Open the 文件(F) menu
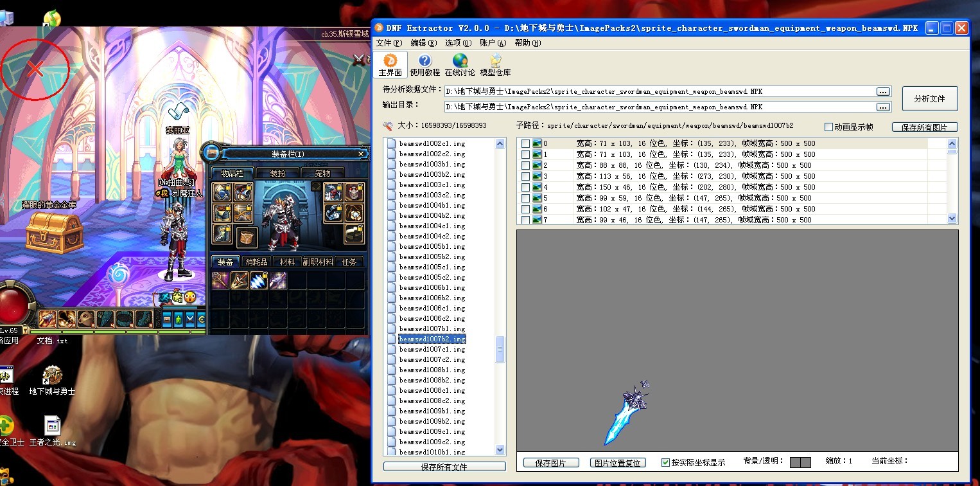The image size is (980, 486). [x=389, y=43]
